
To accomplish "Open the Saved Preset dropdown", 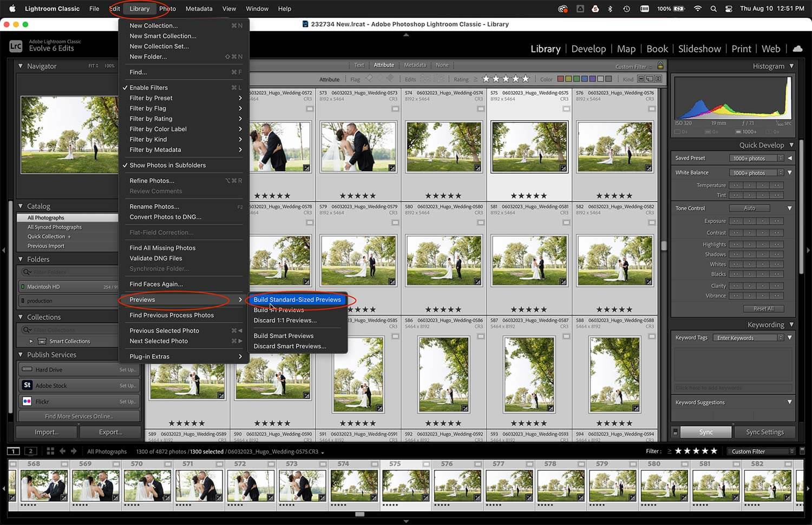I will (x=757, y=158).
